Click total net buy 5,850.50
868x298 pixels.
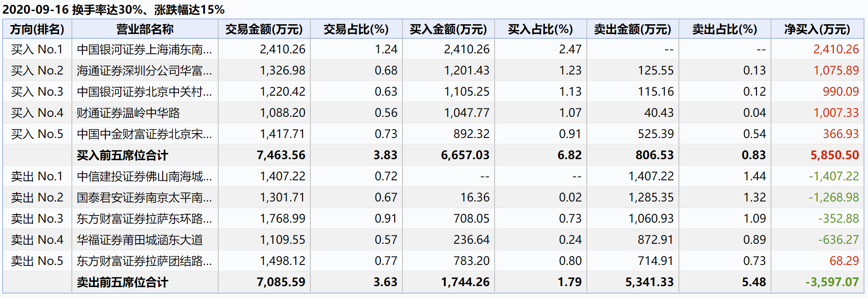(835, 155)
